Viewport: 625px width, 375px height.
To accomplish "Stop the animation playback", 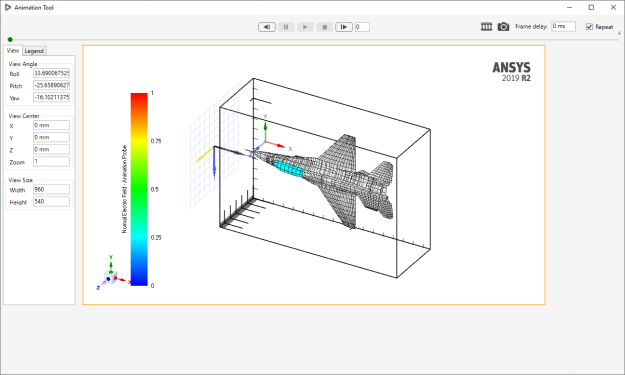I will pos(324,27).
